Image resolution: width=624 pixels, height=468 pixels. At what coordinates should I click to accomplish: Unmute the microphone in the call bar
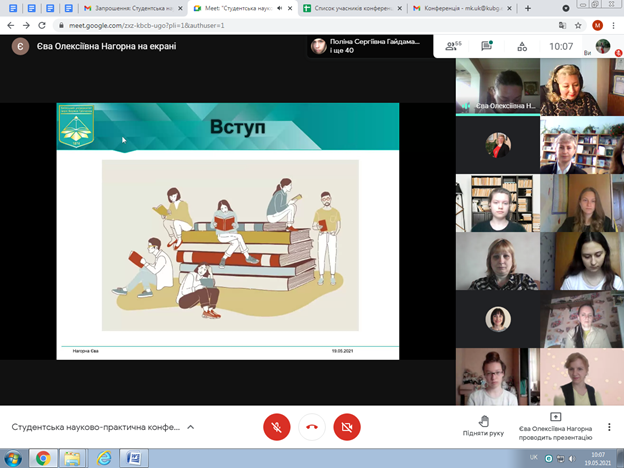(x=277, y=427)
